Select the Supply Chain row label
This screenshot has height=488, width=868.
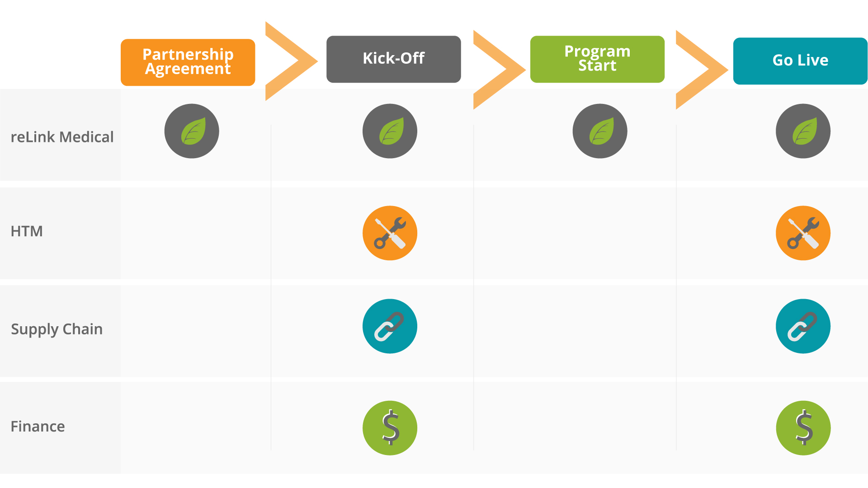point(57,329)
